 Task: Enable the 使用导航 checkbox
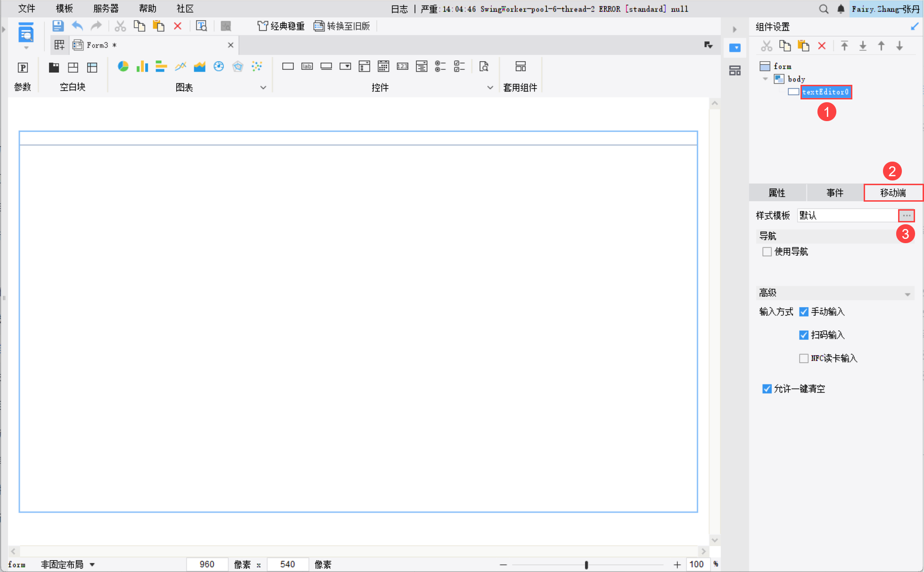coord(767,252)
